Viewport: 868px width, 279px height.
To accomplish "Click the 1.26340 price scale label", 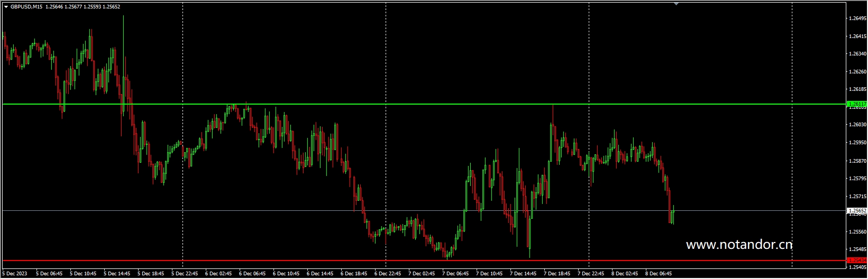I will coord(857,54).
